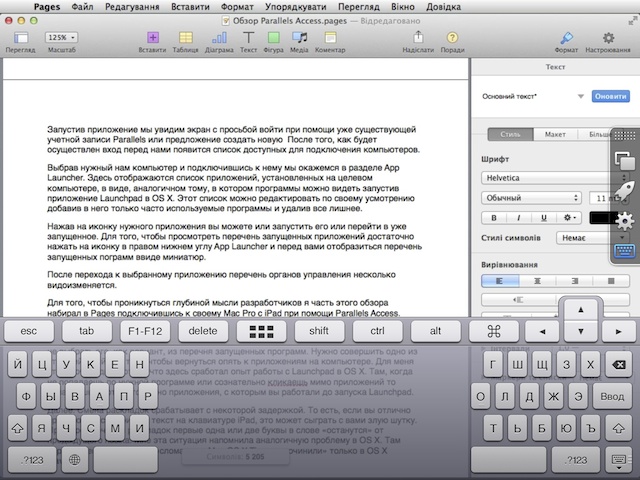Tap the command key symbol
The height and width of the screenshot is (480, 640).
pos(493,331)
